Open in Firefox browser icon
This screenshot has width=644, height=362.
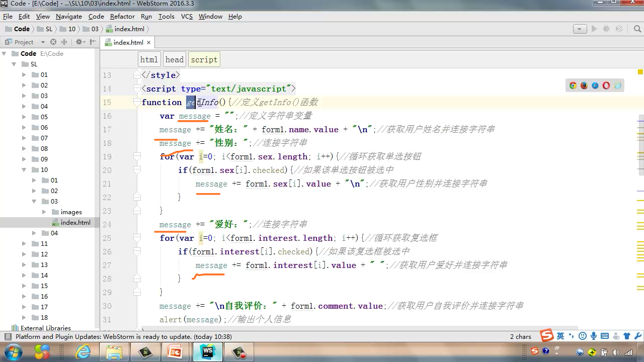coord(584,85)
